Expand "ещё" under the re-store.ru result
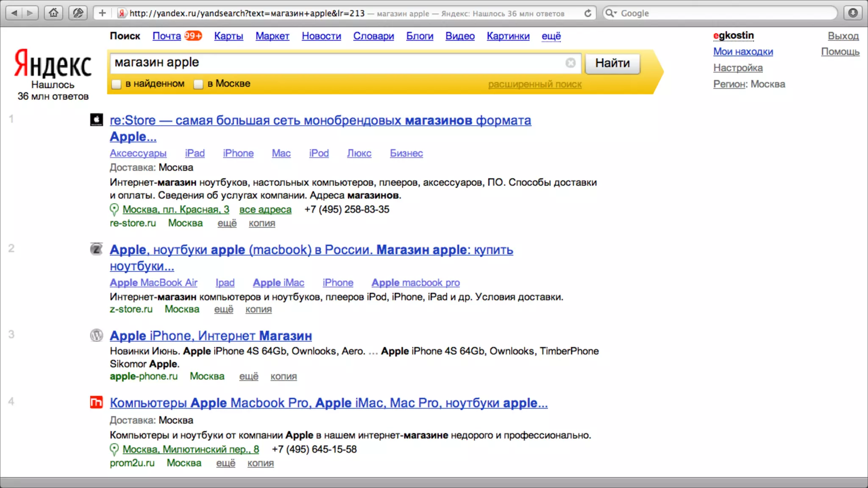The image size is (868, 488). pyautogui.click(x=227, y=223)
